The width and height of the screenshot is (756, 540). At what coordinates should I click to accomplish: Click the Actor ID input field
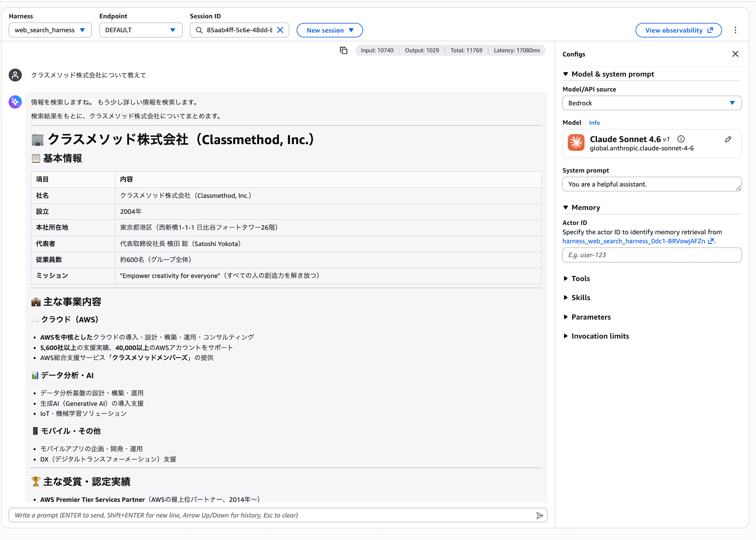(x=652, y=255)
